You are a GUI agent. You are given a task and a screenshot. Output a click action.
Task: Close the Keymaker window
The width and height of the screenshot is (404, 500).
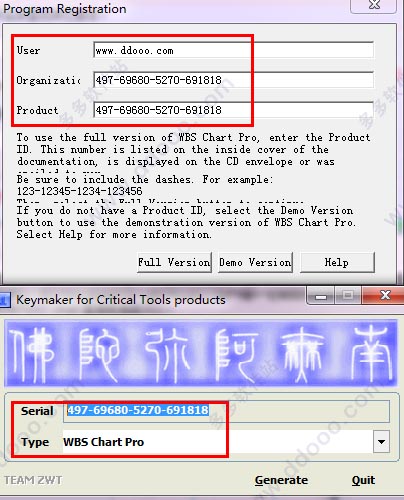click(383, 295)
